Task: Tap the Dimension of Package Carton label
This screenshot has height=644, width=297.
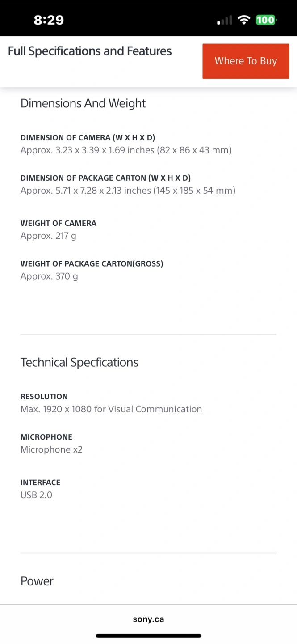Action: pos(105,178)
